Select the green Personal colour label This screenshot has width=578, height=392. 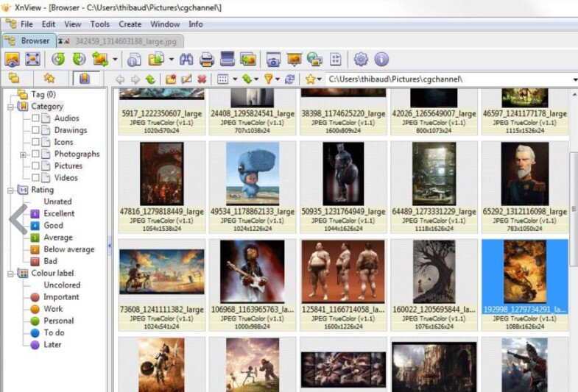point(59,321)
